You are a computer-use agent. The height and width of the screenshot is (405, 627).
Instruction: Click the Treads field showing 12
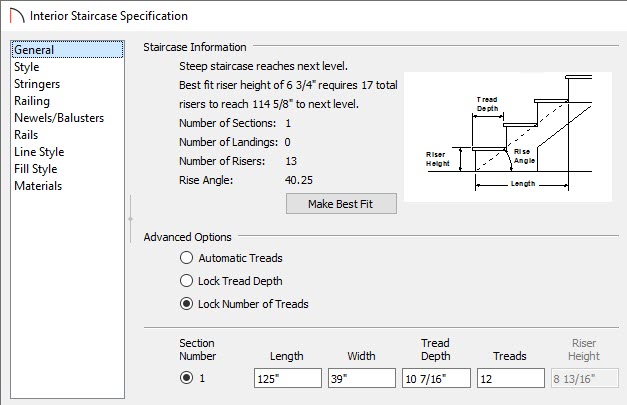[511, 378]
